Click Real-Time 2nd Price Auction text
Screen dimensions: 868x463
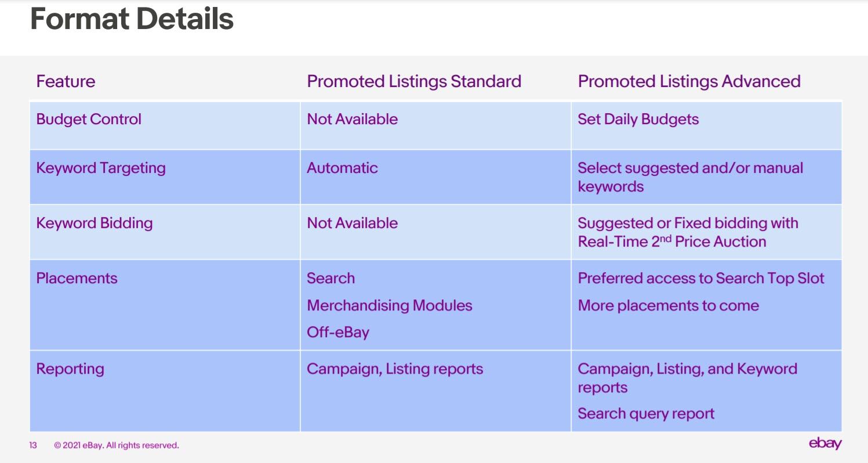[x=672, y=241]
